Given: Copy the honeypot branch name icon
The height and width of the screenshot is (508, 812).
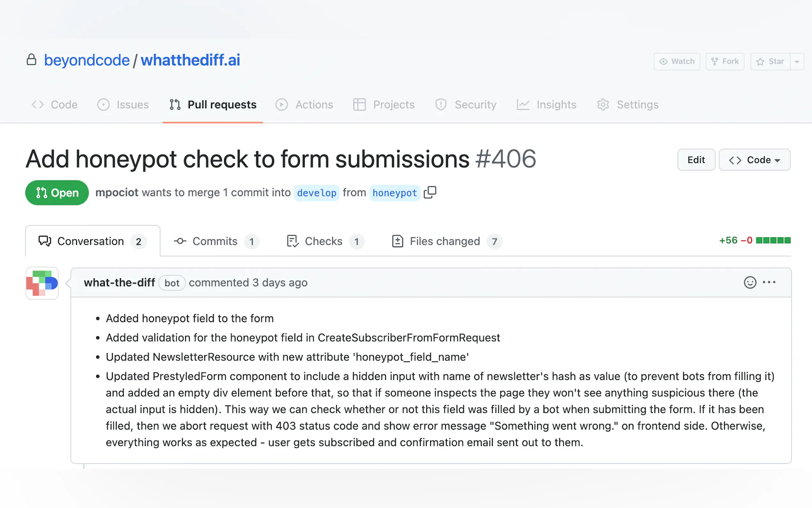Looking at the screenshot, I should 430,193.
